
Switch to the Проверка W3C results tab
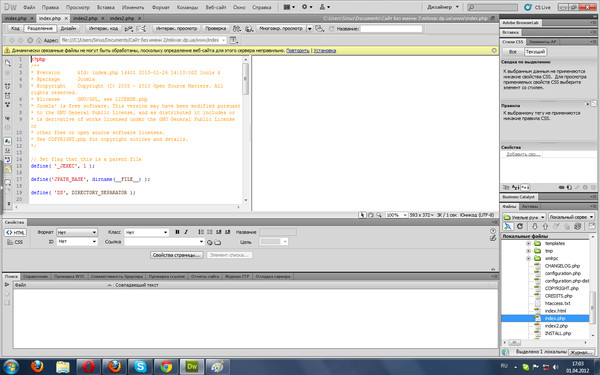pos(69,276)
